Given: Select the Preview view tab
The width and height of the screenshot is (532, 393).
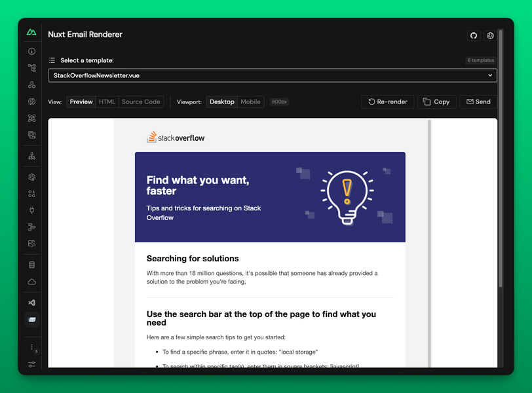Looking at the screenshot, I should click(81, 102).
